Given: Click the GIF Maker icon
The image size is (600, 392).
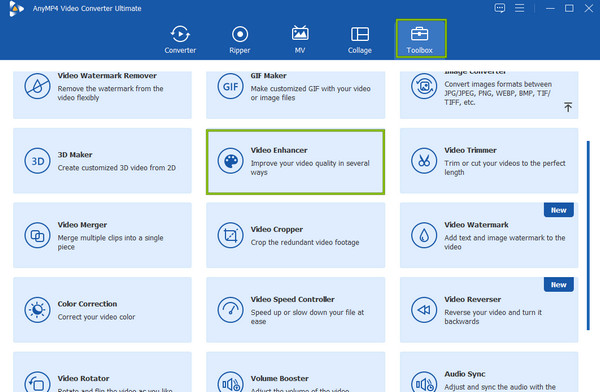Looking at the screenshot, I should tap(230, 86).
